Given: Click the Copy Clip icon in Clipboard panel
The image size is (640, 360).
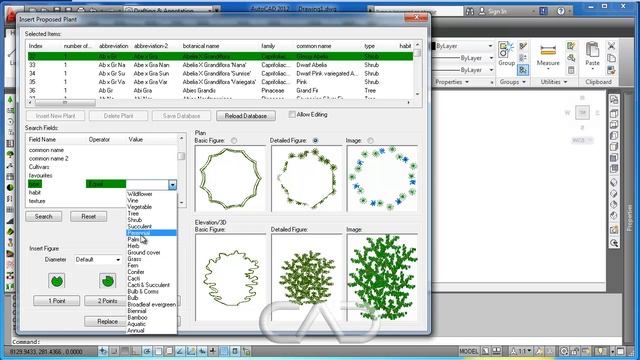Looking at the screenshot, I should [x=611, y=58].
